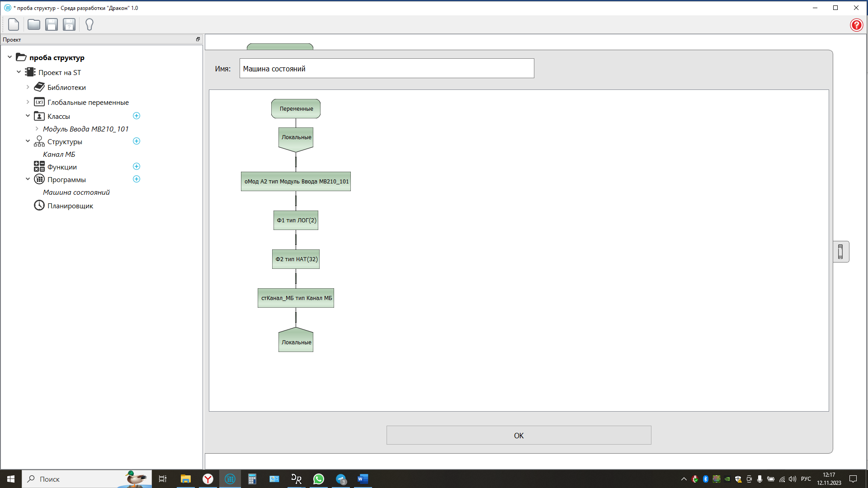This screenshot has height=488, width=868.
Task: Add a new function with the plus icon
Action: tap(137, 167)
